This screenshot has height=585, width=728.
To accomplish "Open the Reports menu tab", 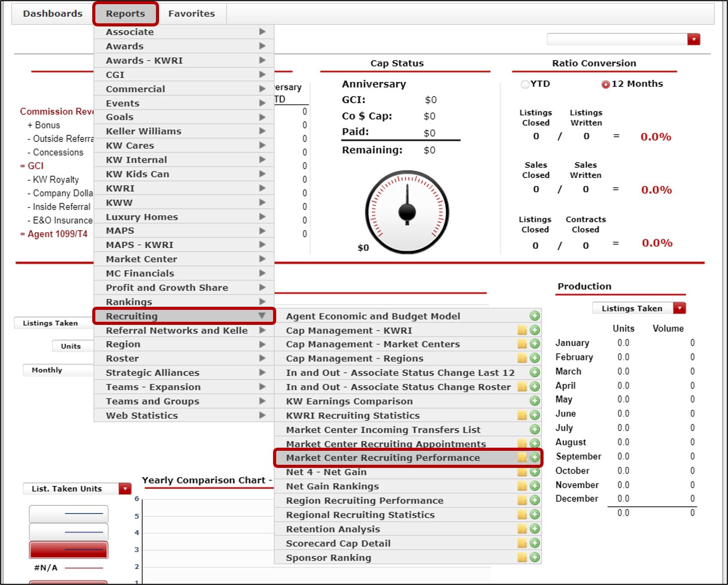I will [x=125, y=13].
